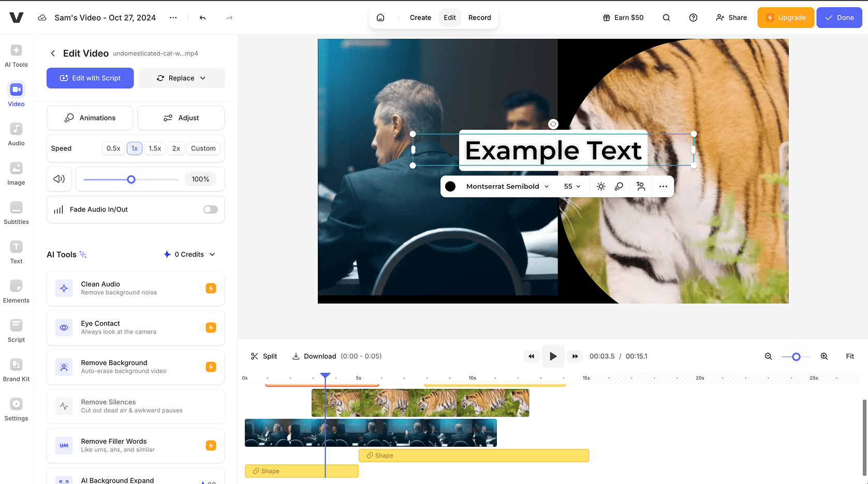
Task: Select the tiger clip on timeline
Action: pos(420,403)
